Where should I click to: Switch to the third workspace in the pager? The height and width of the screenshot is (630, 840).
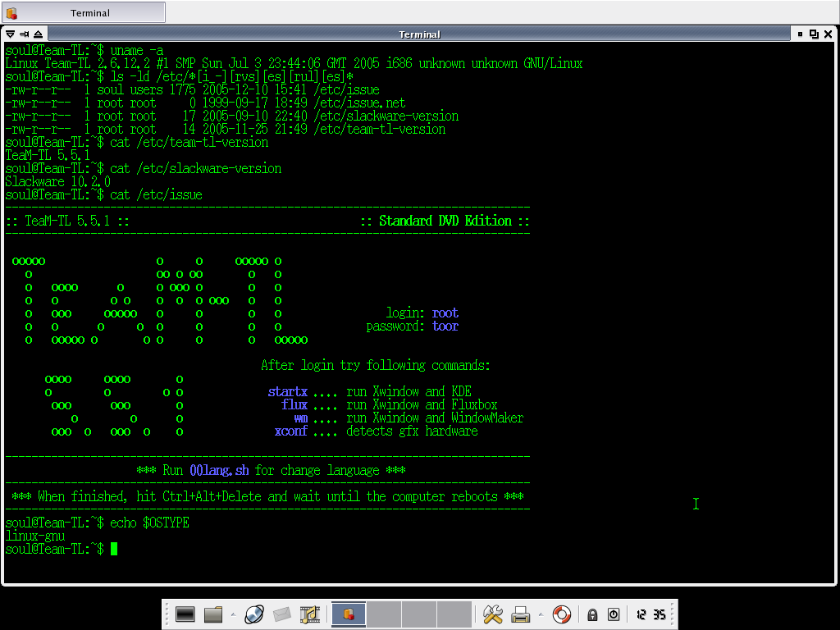coord(419,614)
